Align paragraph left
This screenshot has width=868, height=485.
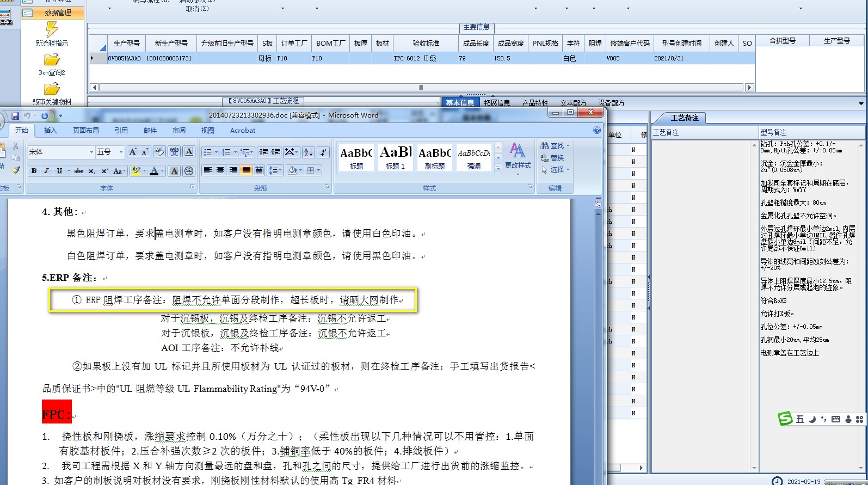pos(207,170)
